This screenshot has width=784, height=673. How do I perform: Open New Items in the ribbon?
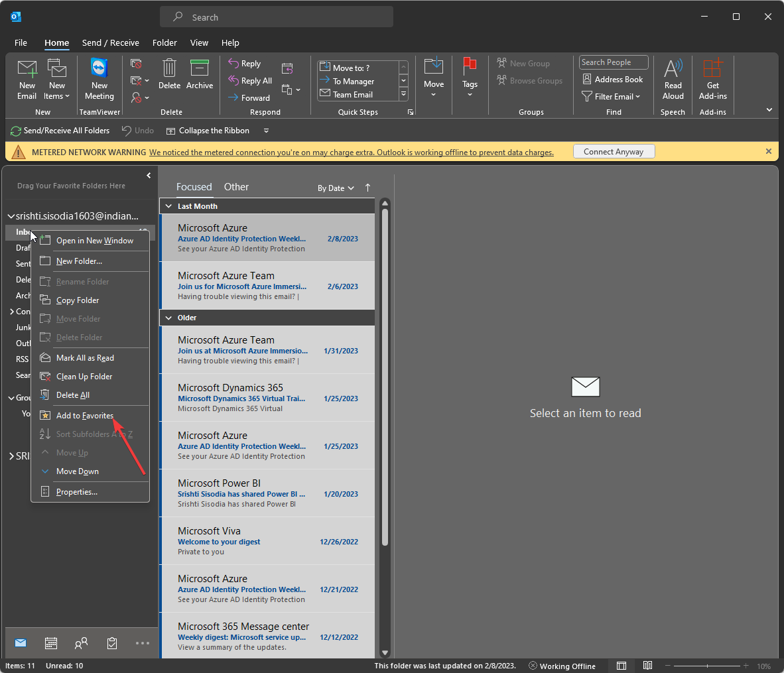pyautogui.click(x=57, y=80)
